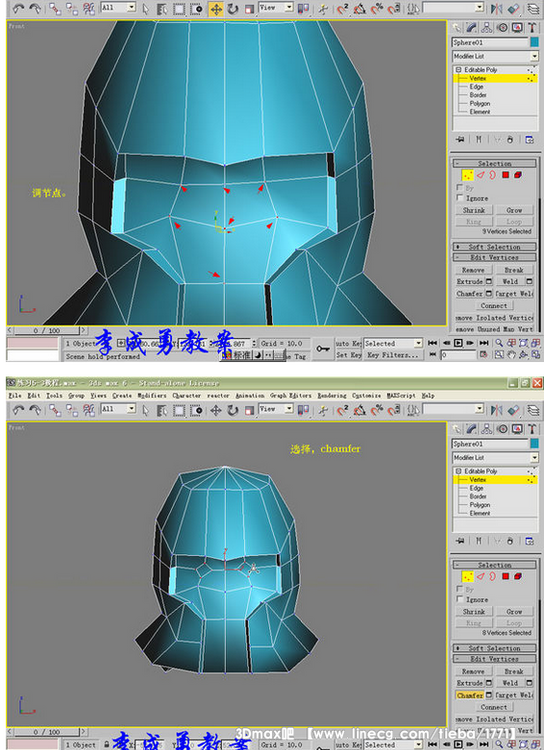This screenshot has height=750, width=544.
Task: Toggle Window/Crossing selection in lower screenshot toolbar
Action: click(x=196, y=410)
